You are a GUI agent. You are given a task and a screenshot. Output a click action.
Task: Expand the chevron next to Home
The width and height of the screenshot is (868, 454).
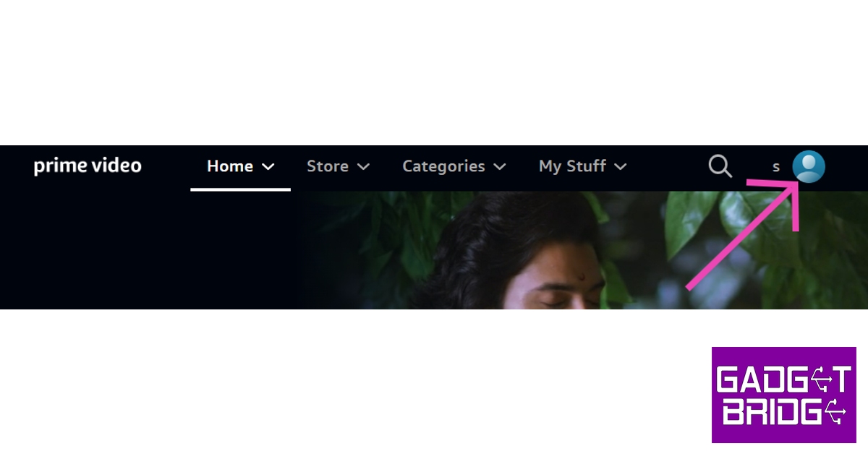[x=268, y=167]
